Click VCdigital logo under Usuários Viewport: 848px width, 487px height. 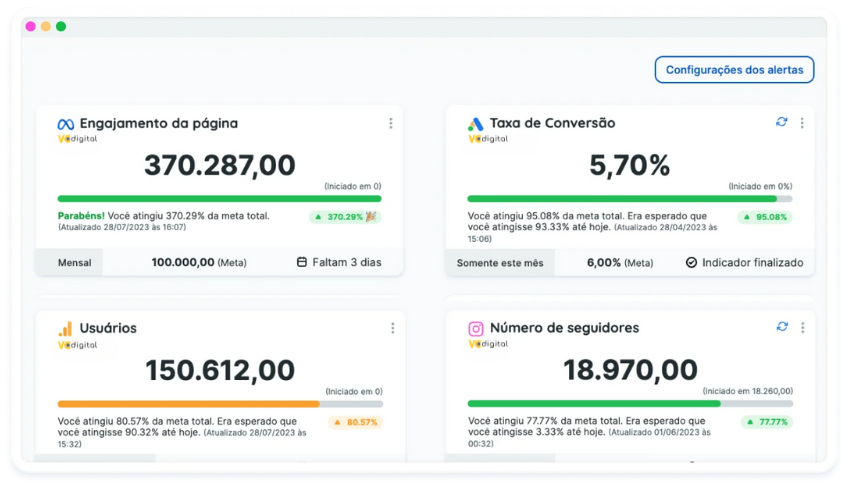click(x=77, y=345)
